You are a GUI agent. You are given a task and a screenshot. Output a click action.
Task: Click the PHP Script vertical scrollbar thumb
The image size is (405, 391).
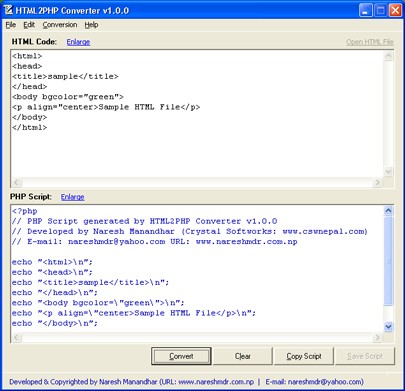(x=388, y=261)
